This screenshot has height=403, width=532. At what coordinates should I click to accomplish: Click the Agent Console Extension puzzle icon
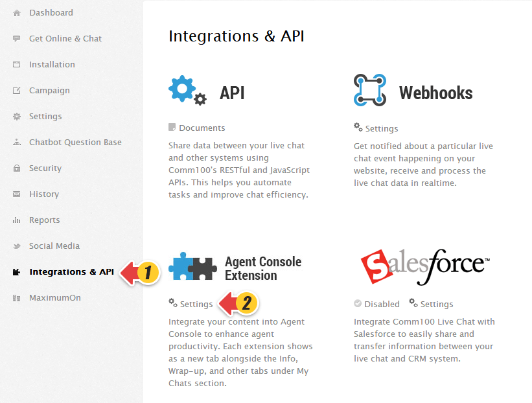191,267
